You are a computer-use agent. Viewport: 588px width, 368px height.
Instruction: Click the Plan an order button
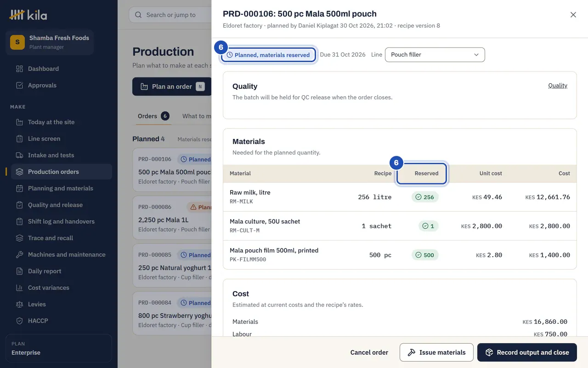tap(172, 86)
